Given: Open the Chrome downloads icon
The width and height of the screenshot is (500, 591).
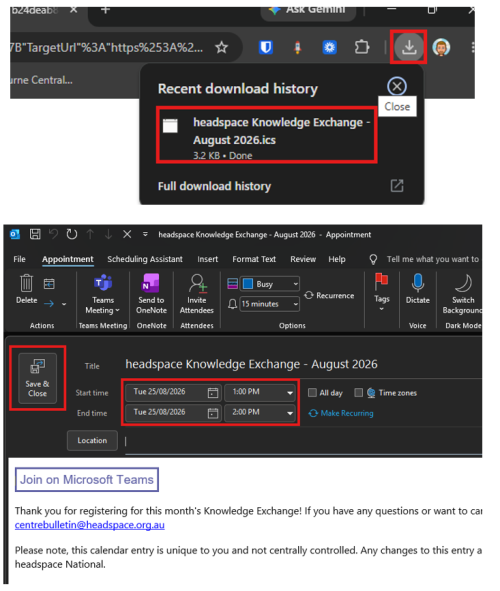Looking at the screenshot, I should [408, 47].
